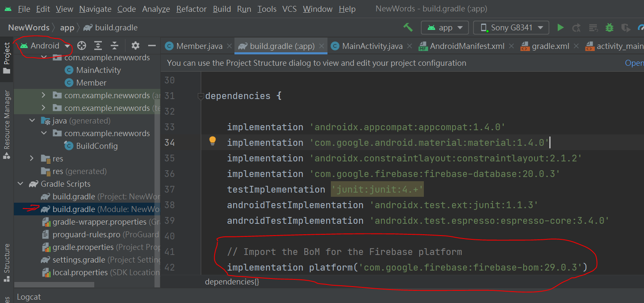Select the res (generated) folder

pos(74,171)
